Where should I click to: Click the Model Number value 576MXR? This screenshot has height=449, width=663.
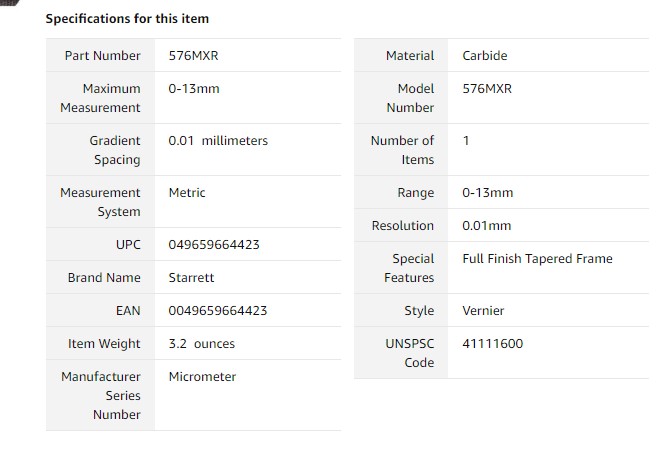pos(487,88)
